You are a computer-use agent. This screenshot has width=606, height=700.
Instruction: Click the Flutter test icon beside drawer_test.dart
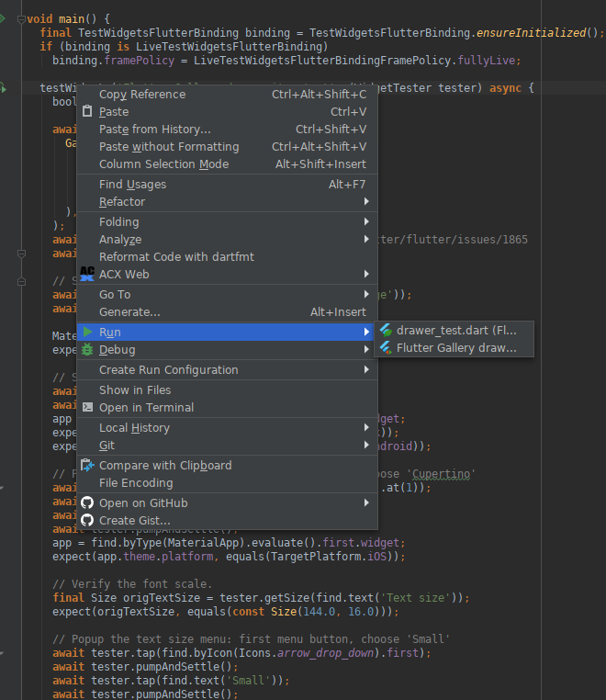[386, 331]
